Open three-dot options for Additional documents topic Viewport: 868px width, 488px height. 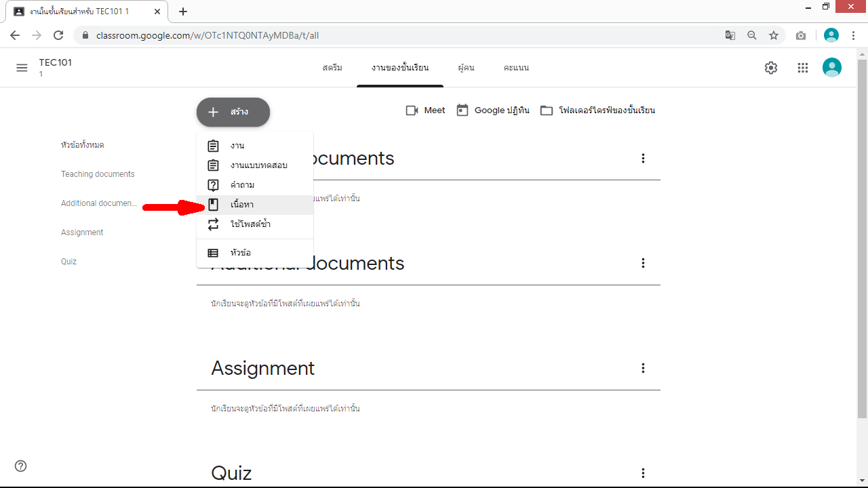click(643, 263)
